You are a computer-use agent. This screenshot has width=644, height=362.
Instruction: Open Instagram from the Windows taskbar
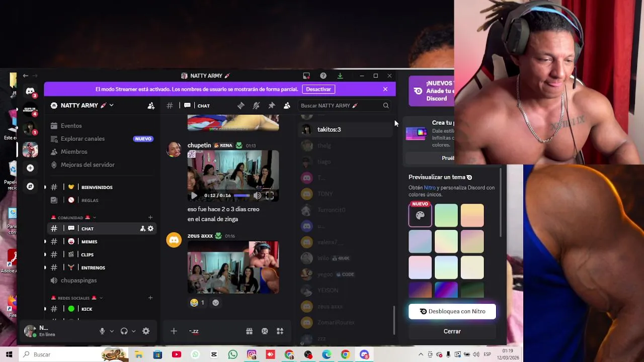pyautogui.click(x=252, y=354)
